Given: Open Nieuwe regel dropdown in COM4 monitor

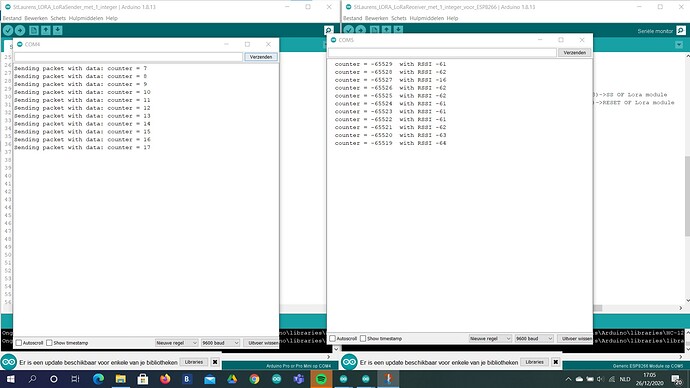Looking at the screenshot, I should [x=176, y=343].
